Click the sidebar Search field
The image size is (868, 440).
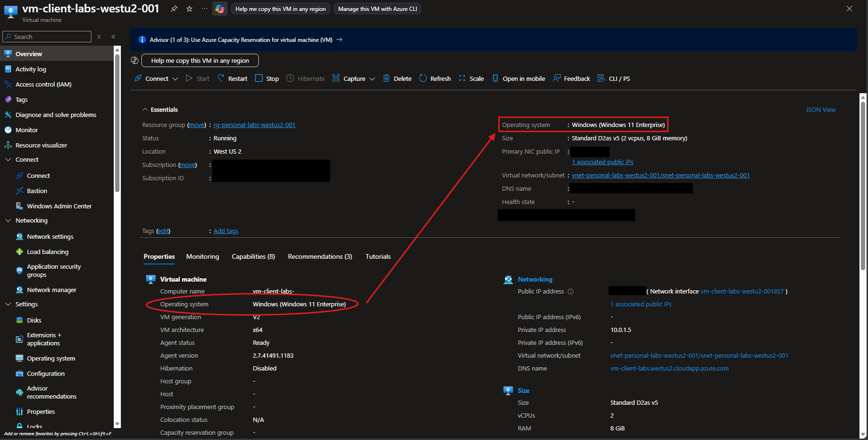pos(47,36)
